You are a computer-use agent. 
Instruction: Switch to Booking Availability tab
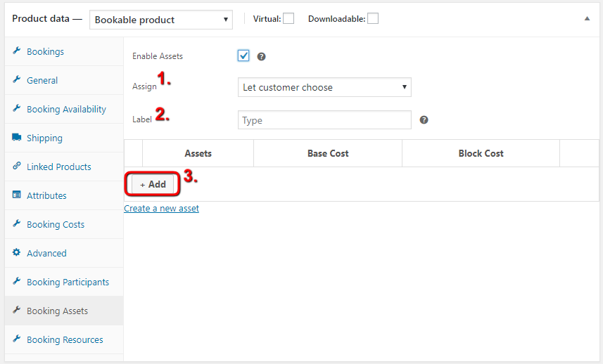pyautogui.click(x=64, y=109)
